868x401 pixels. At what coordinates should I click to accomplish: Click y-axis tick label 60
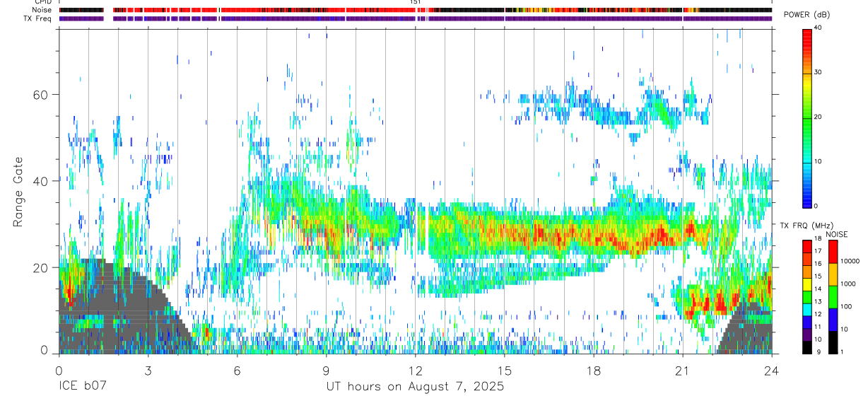42,94
